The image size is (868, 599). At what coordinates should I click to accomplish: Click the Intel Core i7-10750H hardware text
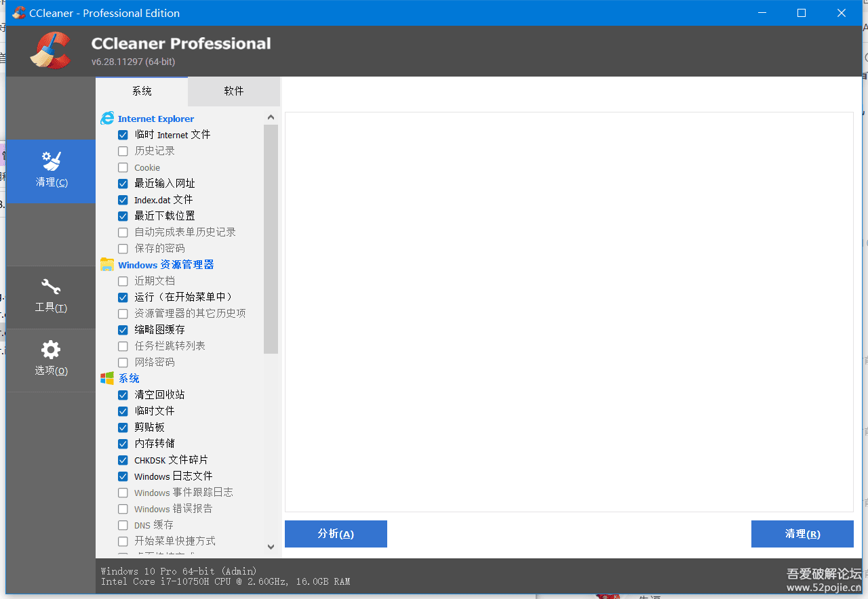click(x=226, y=581)
